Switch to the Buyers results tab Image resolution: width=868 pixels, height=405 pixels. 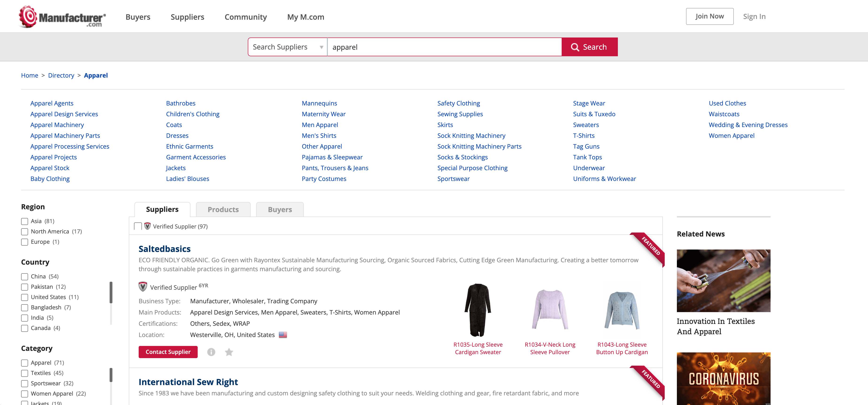coord(280,209)
